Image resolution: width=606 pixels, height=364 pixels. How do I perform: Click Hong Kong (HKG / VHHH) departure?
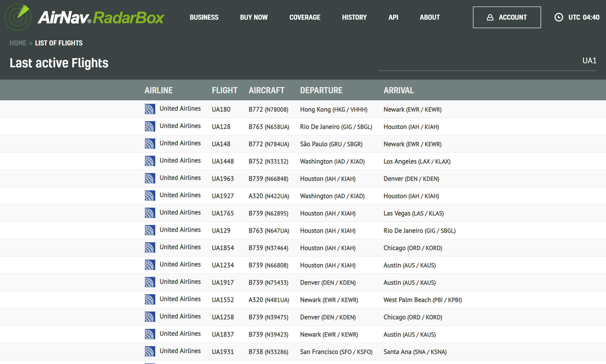pos(334,109)
